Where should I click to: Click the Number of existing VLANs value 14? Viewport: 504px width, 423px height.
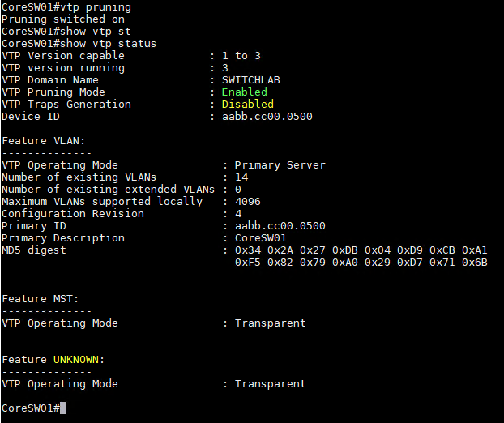(241, 177)
